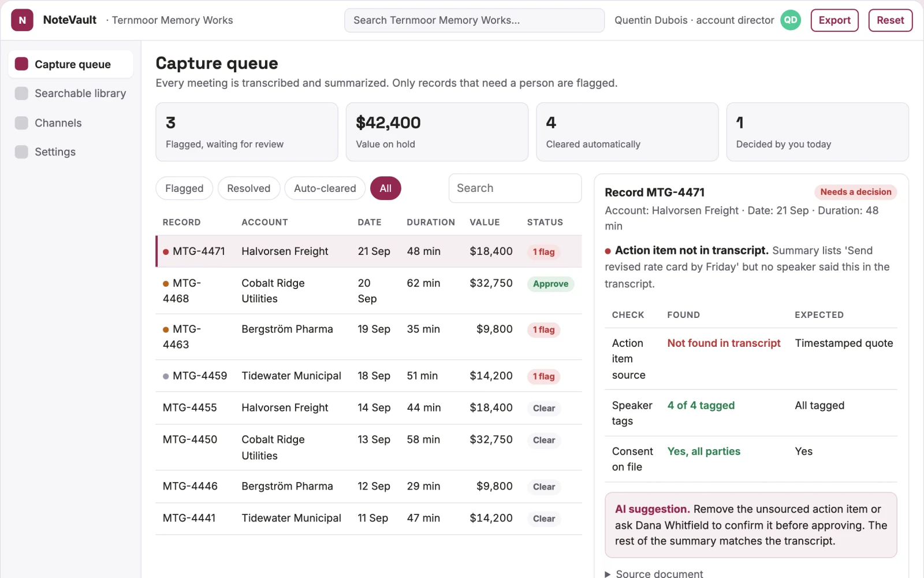Click the NoteVault logo icon
924x578 pixels.
coord(22,20)
